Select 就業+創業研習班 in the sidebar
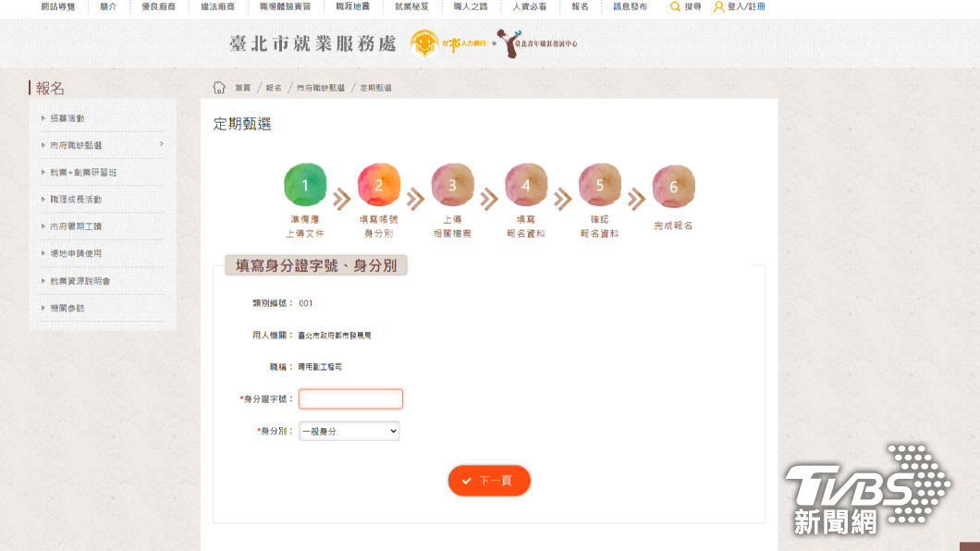 click(84, 173)
